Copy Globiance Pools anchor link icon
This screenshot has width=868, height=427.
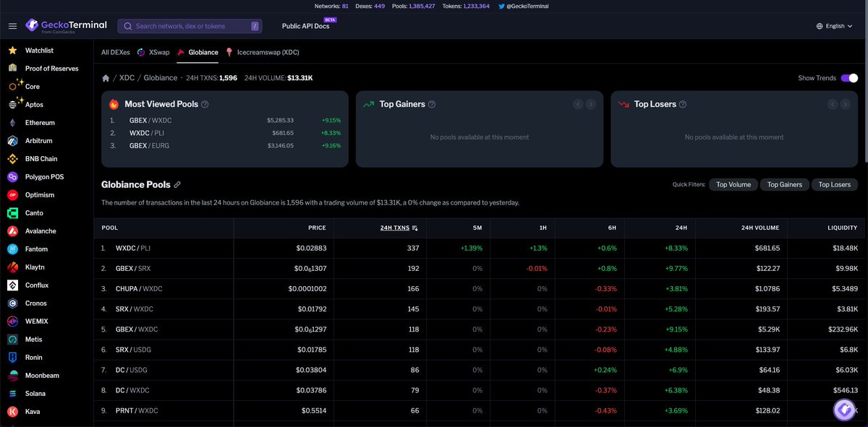pos(177,185)
